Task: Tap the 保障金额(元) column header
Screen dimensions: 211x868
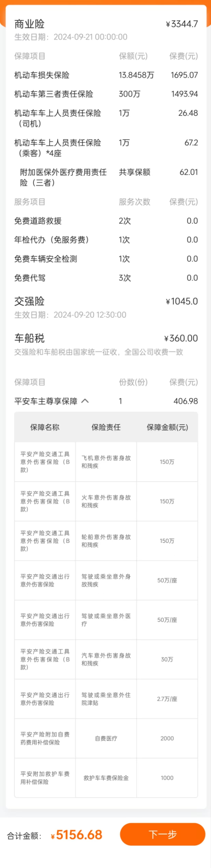Action: (x=167, y=427)
